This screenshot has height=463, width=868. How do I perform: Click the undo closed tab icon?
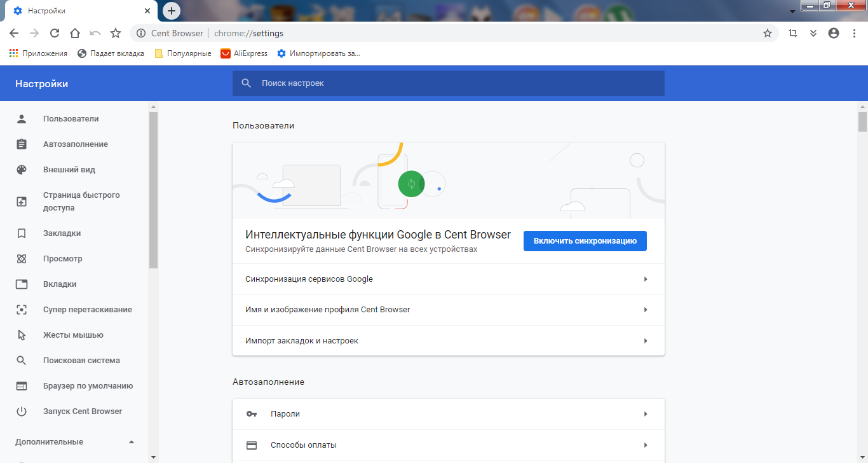(x=95, y=33)
